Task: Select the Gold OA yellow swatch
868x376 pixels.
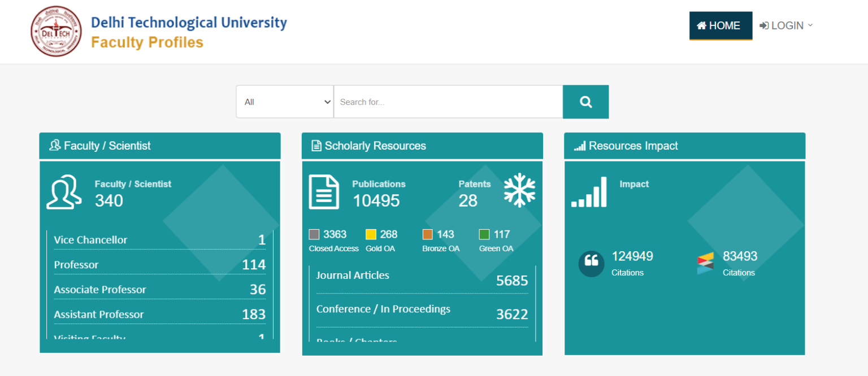Action: click(x=370, y=233)
